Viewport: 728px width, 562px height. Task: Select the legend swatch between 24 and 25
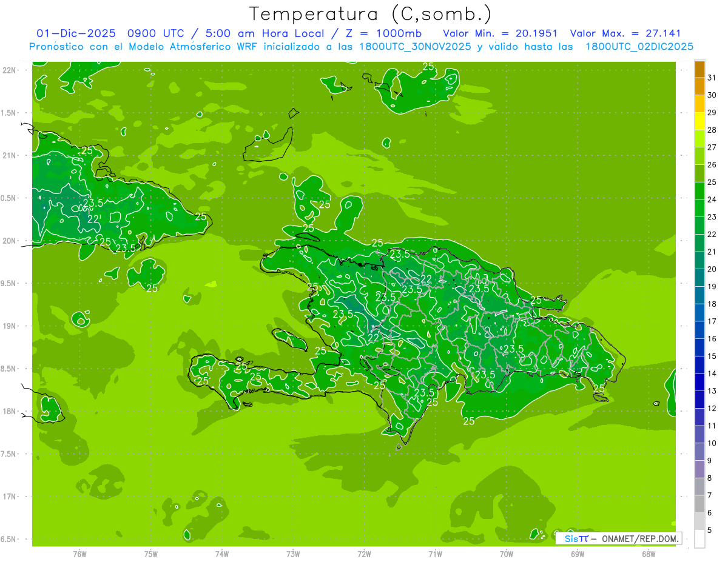[699, 191]
